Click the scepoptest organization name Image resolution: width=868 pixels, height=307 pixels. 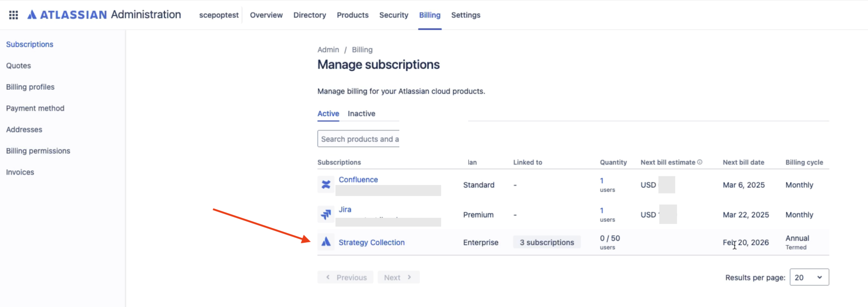click(219, 15)
